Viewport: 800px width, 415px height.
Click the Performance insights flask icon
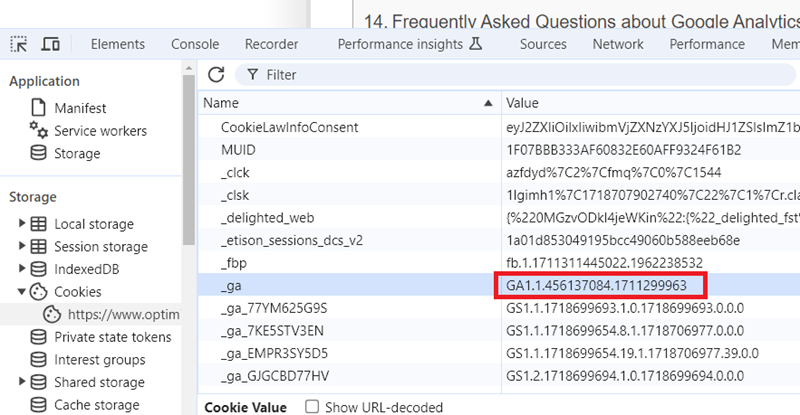(476, 44)
